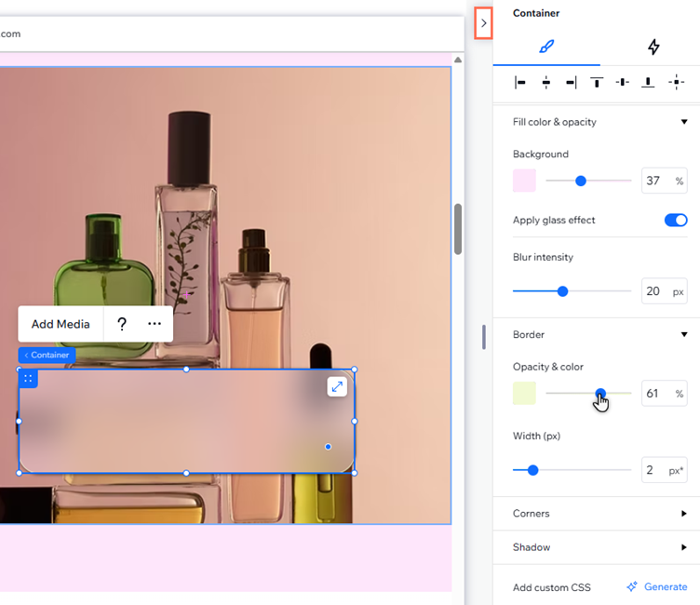This screenshot has height=605, width=700.
Task: Expand the Shadow section
Action: (x=684, y=547)
